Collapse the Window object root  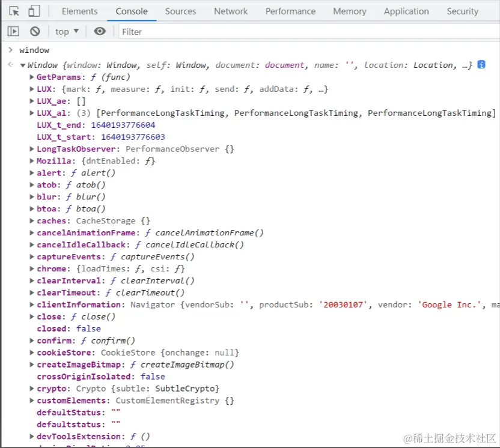pyautogui.click(x=23, y=65)
